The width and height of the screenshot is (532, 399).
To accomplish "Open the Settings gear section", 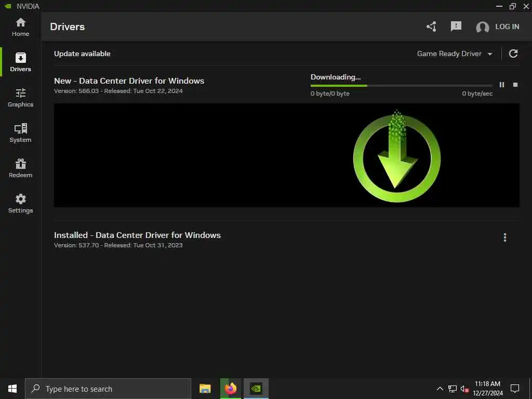I will (20, 204).
